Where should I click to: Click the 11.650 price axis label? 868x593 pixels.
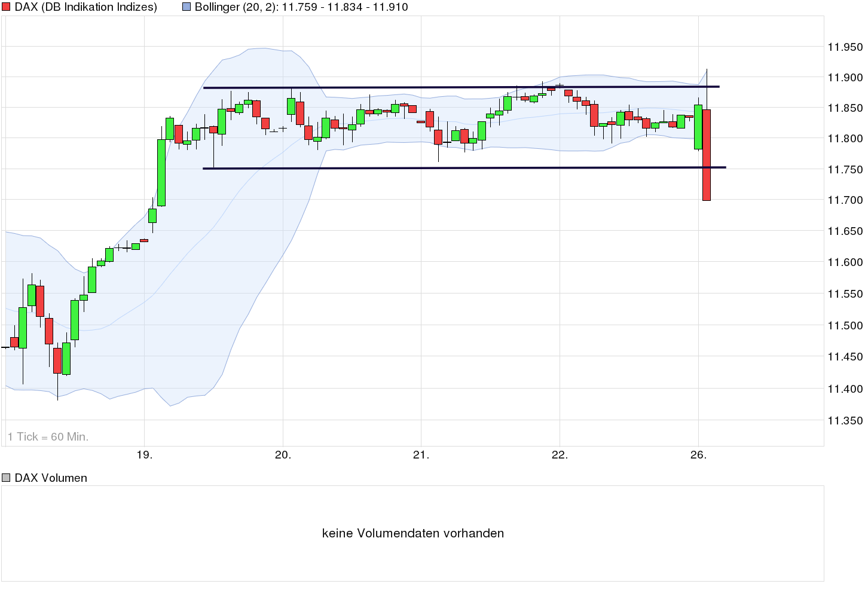click(845, 231)
